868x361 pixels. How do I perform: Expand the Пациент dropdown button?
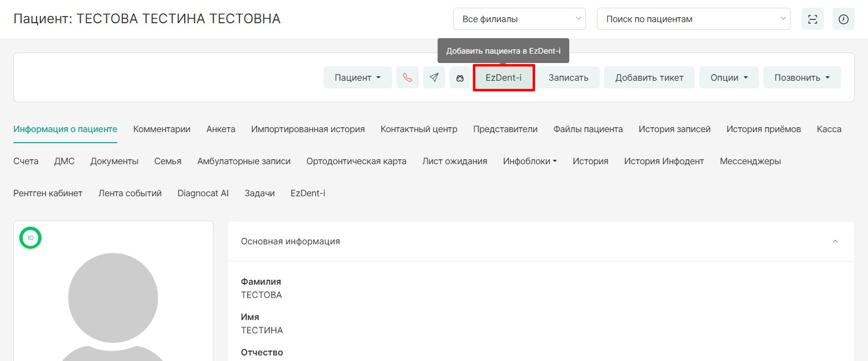[x=358, y=77]
